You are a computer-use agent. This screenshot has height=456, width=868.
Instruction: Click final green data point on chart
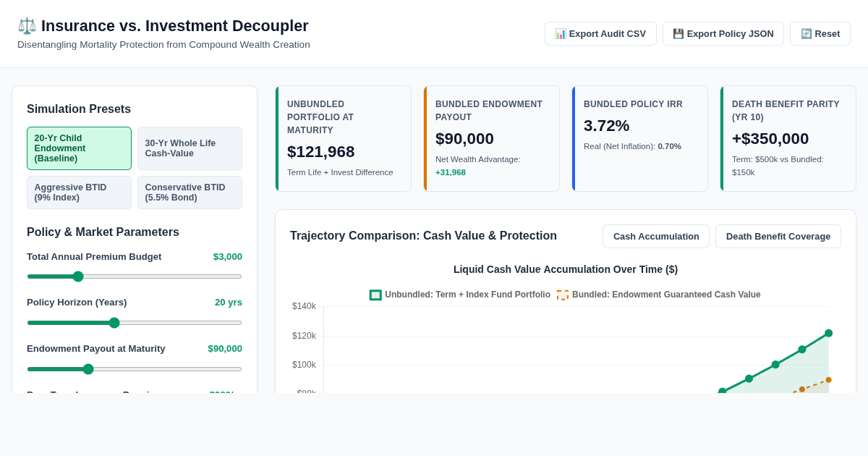click(829, 334)
